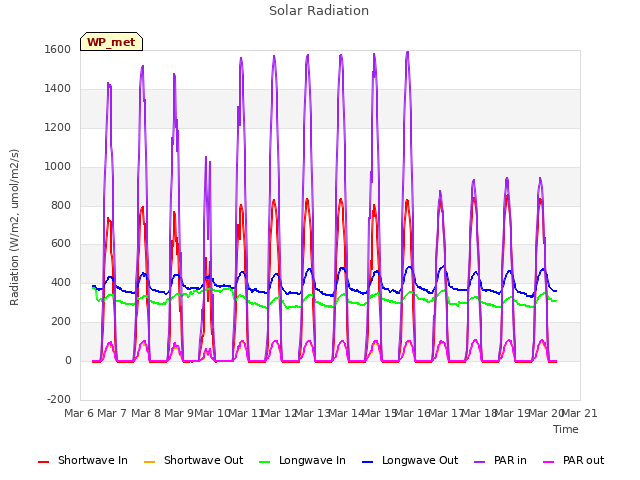
Task: Toggle the PAR out legend entry
Action: tap(573, 460)
